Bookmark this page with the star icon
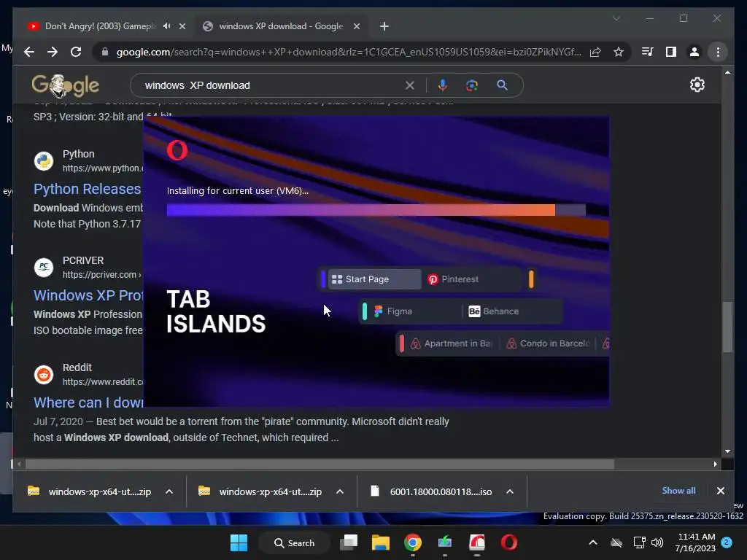 (x=619, y=52)
